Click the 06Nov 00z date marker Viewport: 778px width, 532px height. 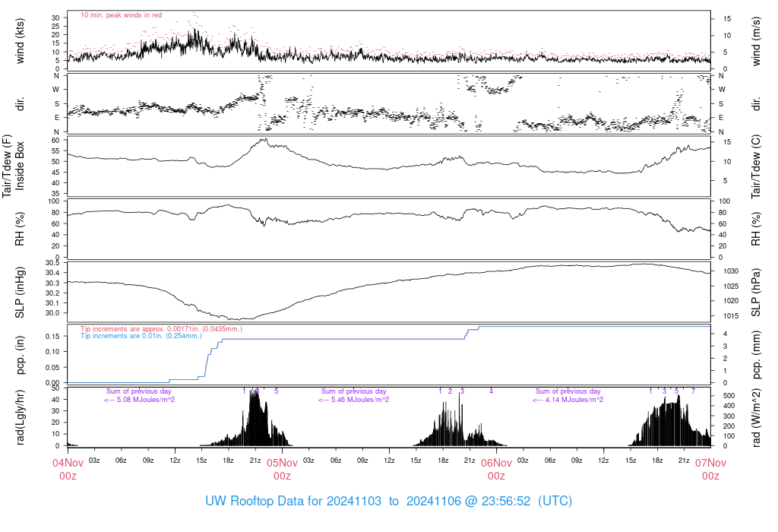tap(496, 468)
